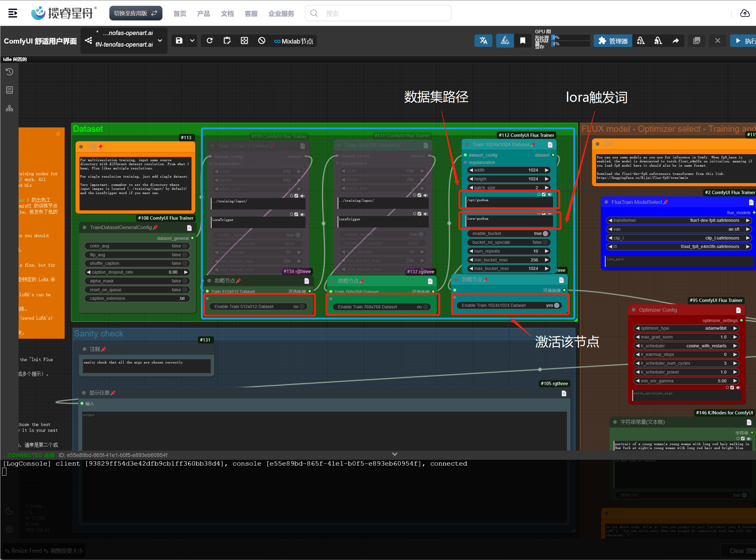Toggle alpha_mask switch
756x560 pixels.
point(137,281)
